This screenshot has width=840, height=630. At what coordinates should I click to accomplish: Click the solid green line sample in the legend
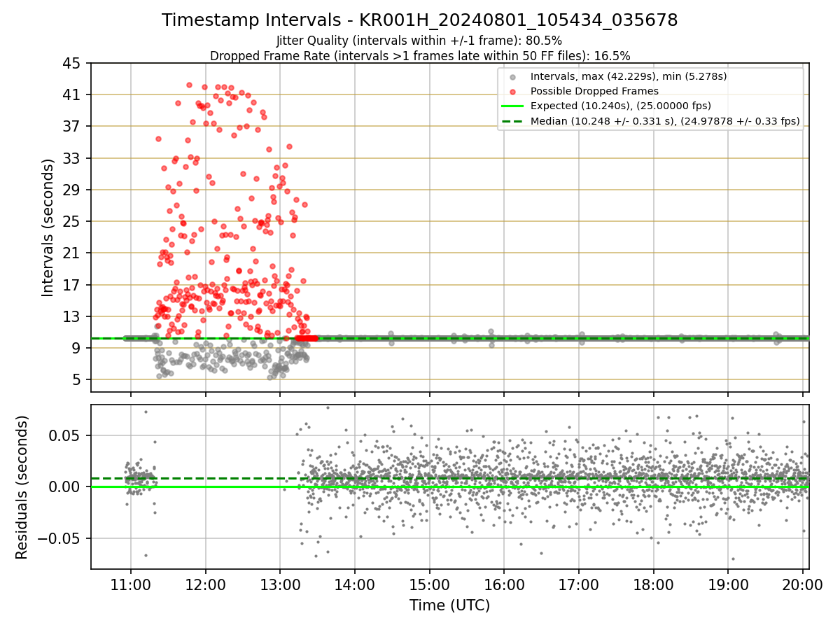[513, 106]
